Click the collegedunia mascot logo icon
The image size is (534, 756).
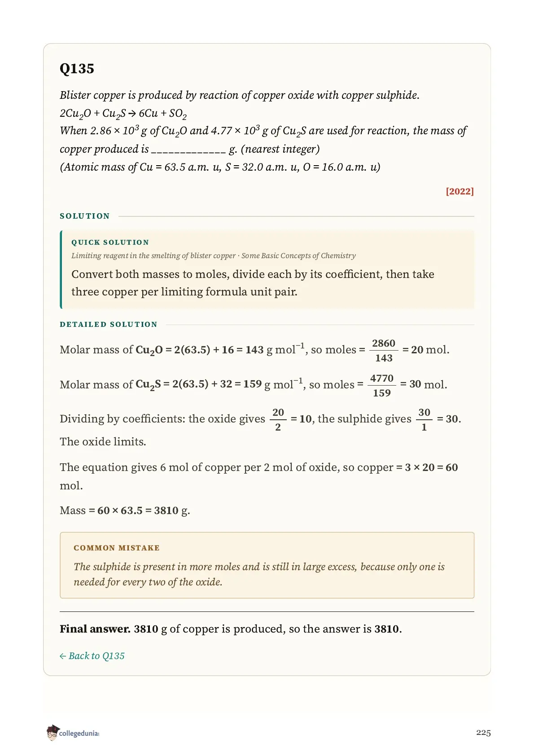pos(52,733)
